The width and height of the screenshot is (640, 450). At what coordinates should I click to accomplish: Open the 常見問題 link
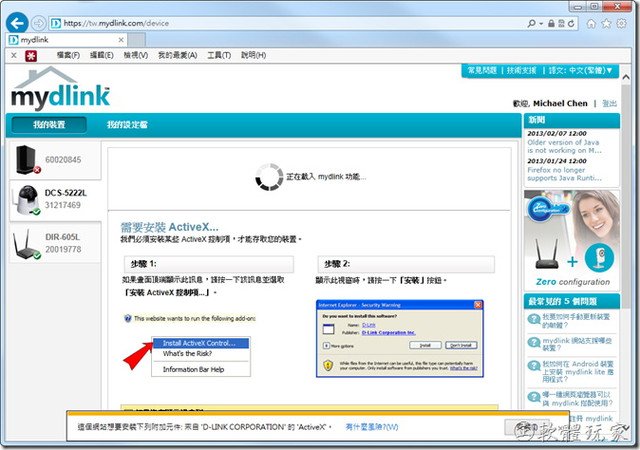(x=482, y=71)
